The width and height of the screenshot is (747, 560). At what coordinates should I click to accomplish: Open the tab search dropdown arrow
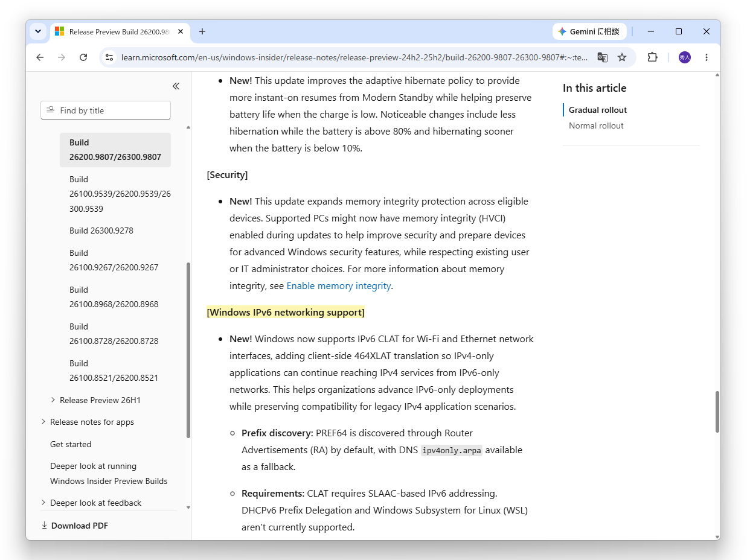point(38,31)
